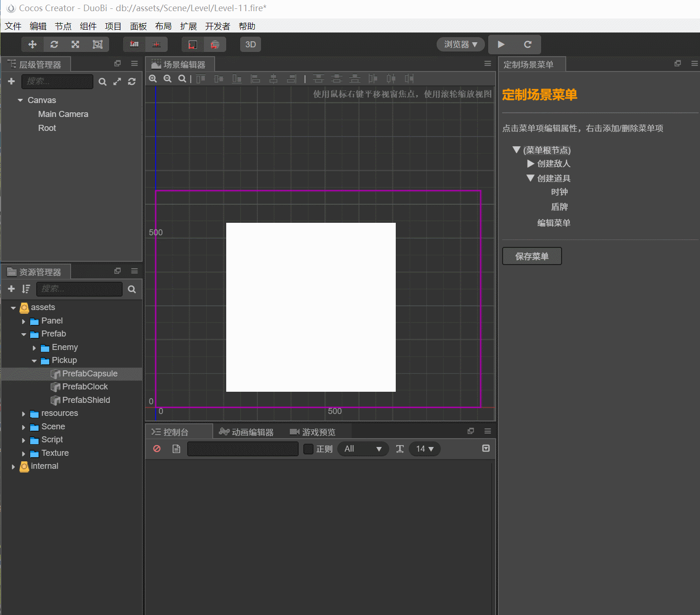This screenshot has width=700, height=615.
Task: Select the Scale transform tool
Action: (75, 45)
